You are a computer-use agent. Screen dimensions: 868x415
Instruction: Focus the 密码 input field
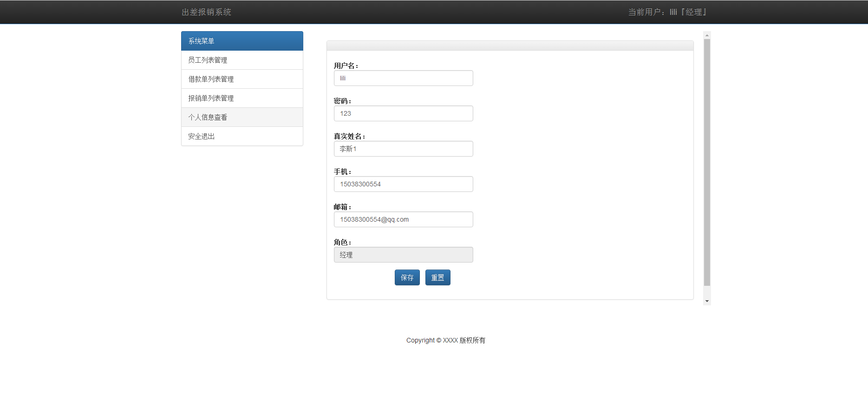pos(404,113)
